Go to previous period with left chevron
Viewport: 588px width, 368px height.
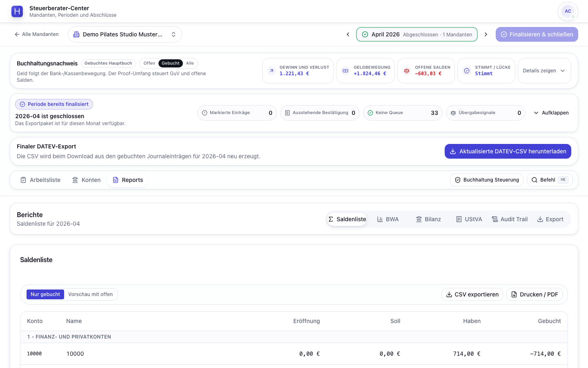pos(348,34)
